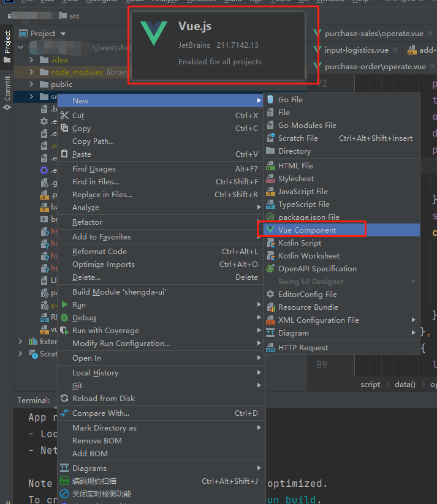Switch to purchase-sales\operate.vue tab
This screenshot has width=437, height=504.
coord(374,34)
